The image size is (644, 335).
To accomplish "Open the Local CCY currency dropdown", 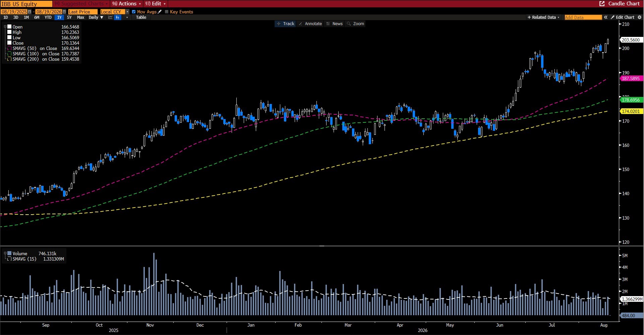I will 127,12.
